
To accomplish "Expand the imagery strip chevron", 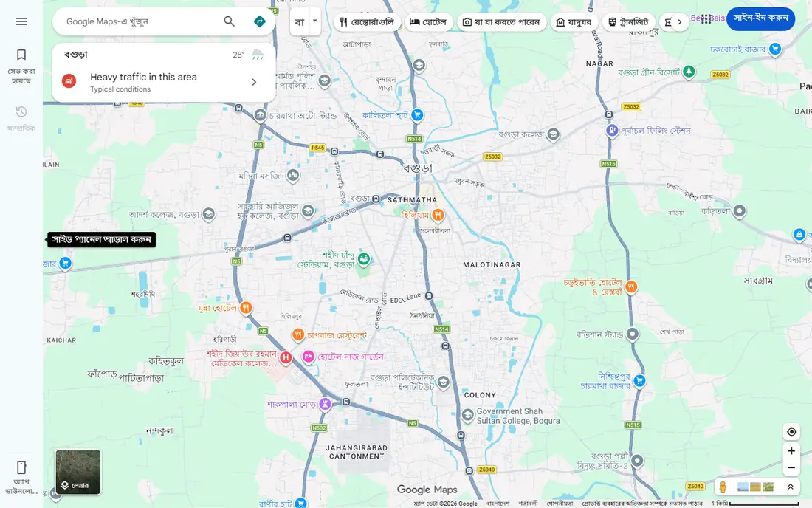I will point(791,487).
